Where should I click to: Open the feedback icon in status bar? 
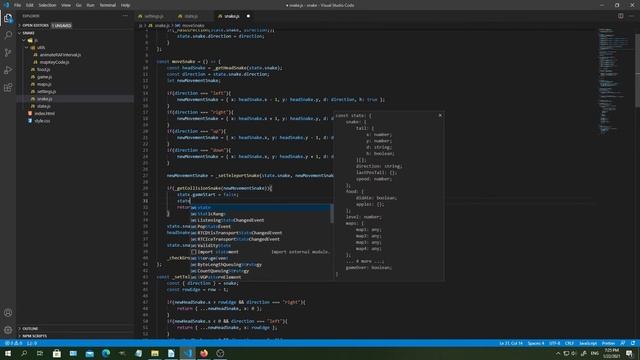tap(623, 343)
